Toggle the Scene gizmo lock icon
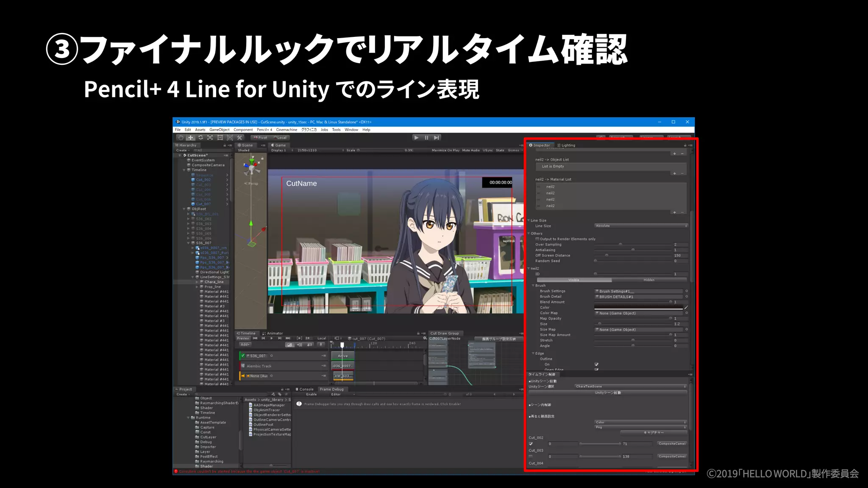The height and width of the screenshot is (488, 868). tap(262, 158)
